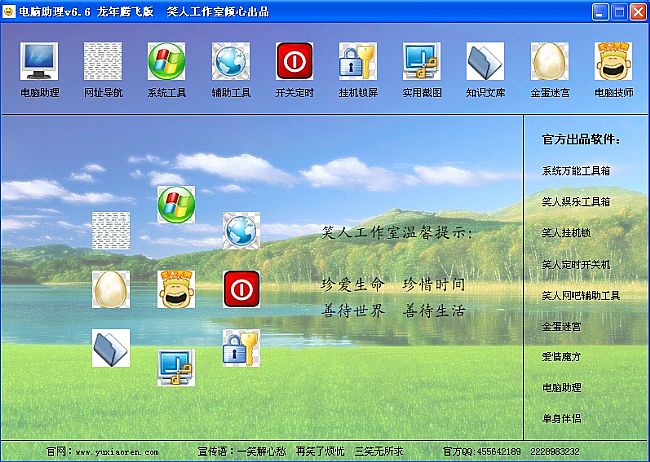This screenshot has width=650, height=462.
Task: Click the 笑人工作室温馨提示 text
Action: tap(397, 233)
